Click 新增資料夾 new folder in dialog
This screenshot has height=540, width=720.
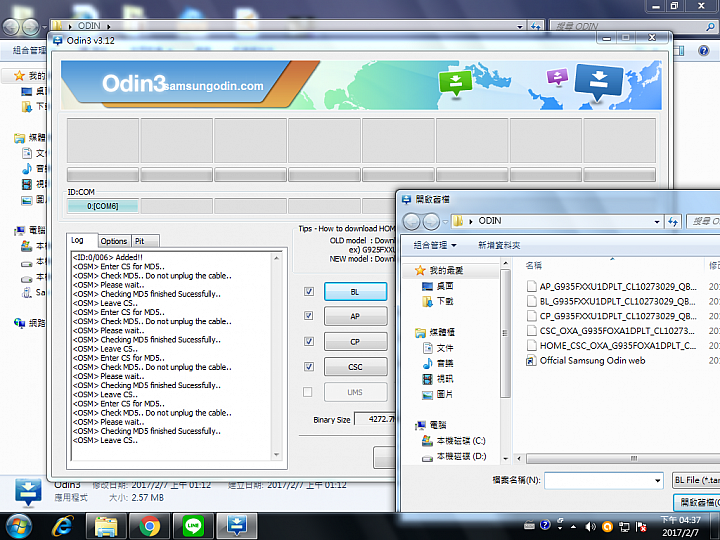(499, 245)
